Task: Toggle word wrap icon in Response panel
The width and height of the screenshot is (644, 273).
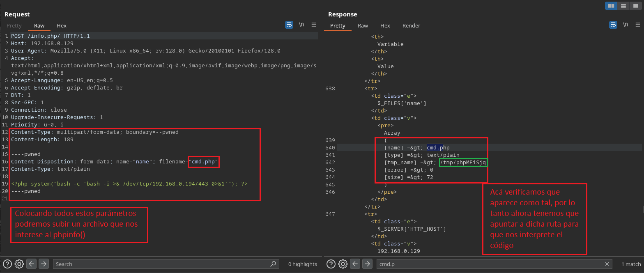Action: coord(613,25)
